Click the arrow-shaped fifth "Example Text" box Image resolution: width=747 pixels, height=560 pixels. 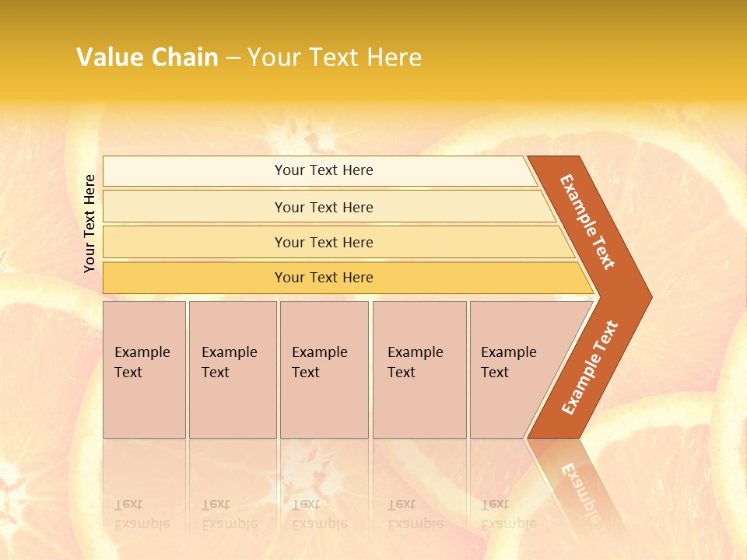pyautogui.click(x=514, y=369)
